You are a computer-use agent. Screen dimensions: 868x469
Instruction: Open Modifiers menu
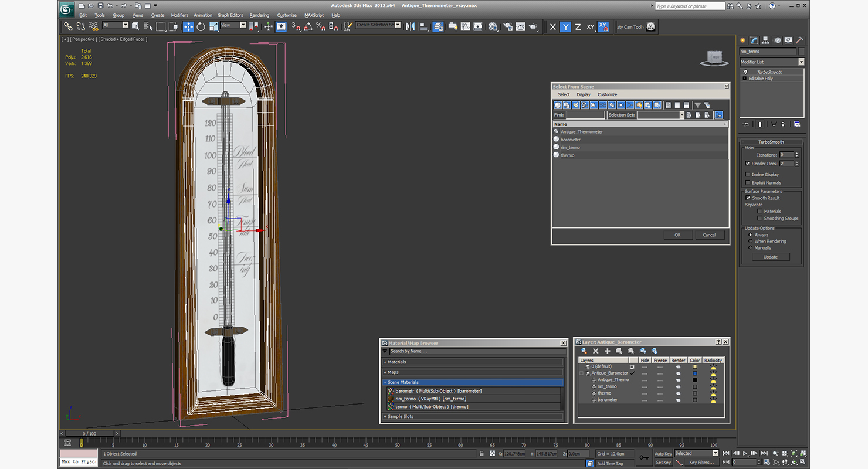pos(179,15)
